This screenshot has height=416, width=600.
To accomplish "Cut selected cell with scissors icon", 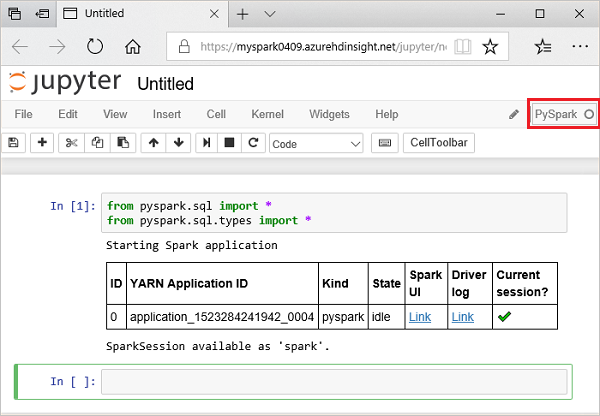I will pyautogui.click(x=71, y=143).
